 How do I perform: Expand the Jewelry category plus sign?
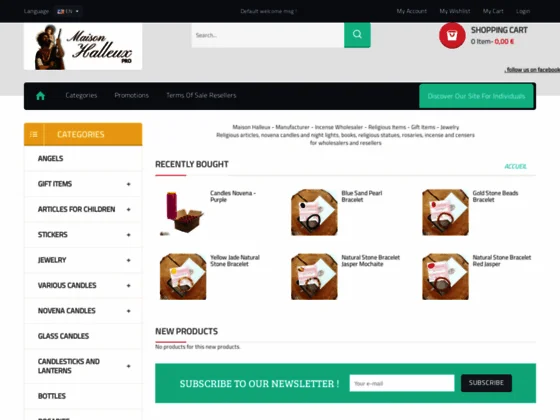pos(129,260)
